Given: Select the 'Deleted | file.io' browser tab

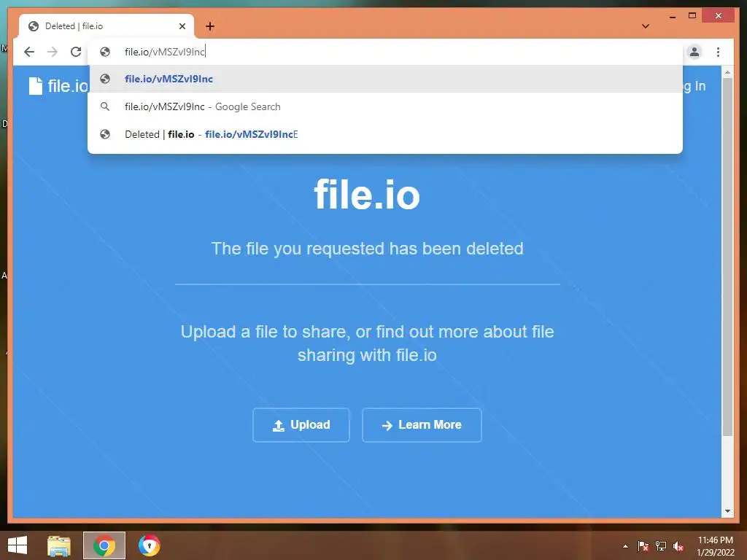Looking at the screenshot, I should click(107, 26).
